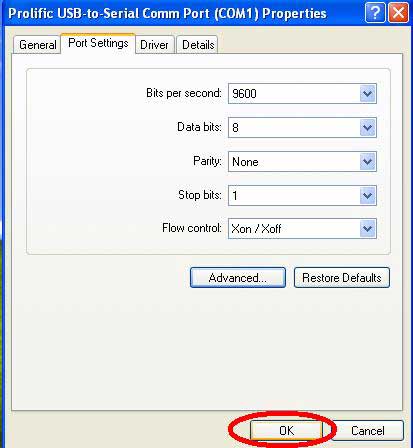
Task: Expand the Parity dropdown arrow
Action: 368,162
